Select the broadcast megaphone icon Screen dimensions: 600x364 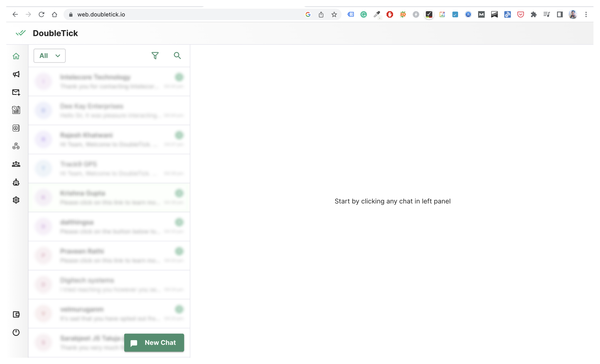tap(16, 74)
